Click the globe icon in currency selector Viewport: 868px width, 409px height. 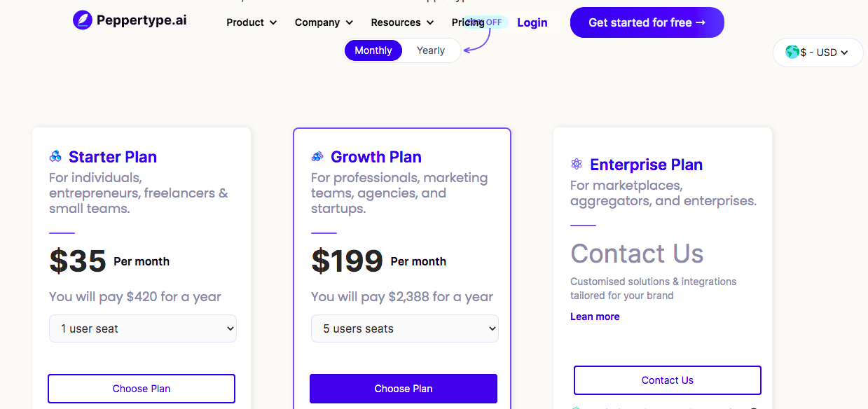[x=792, y=52]
